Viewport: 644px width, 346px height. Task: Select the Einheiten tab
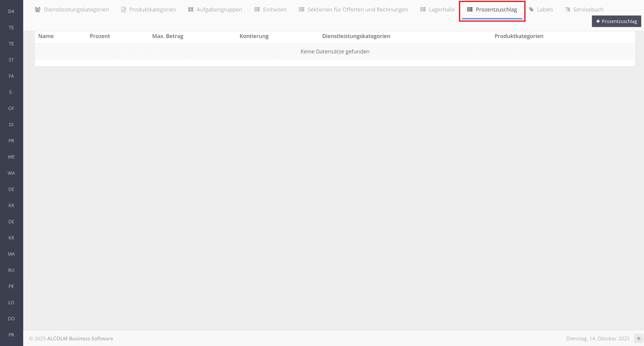tap(270, 10)
